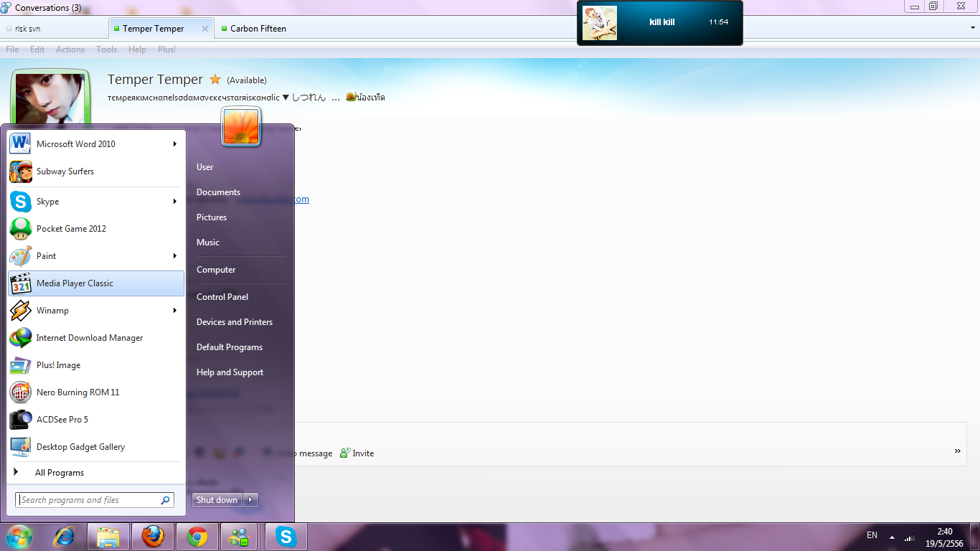Invite a contact to the conversation
This screenshot has height=551, width=980.
pos(357,453)
